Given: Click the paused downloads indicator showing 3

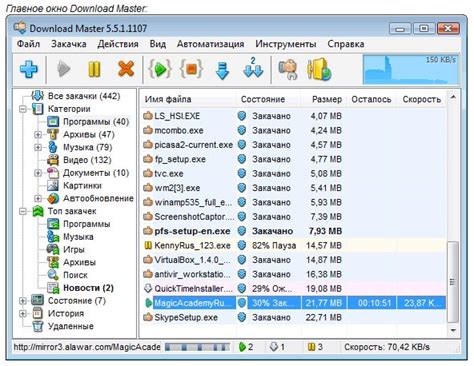Looking at the screenshot, I should [315, 347].
